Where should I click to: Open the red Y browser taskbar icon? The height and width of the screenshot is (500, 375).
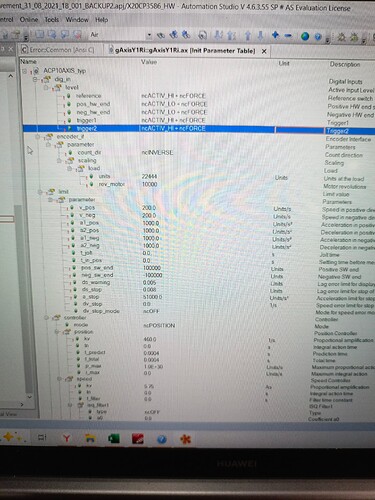(67, 438)
